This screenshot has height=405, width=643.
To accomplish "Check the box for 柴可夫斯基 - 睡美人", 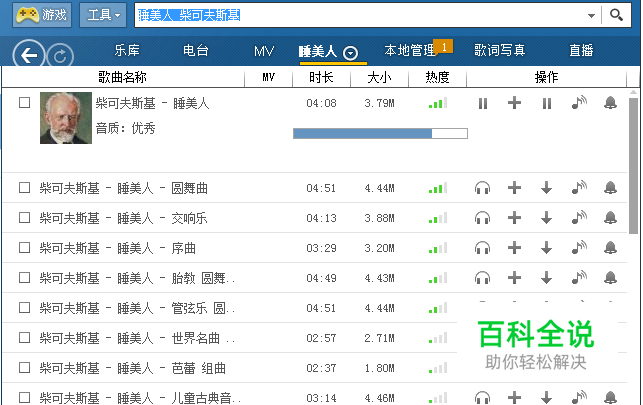I will pyautogui.click(x=25, y=102).
